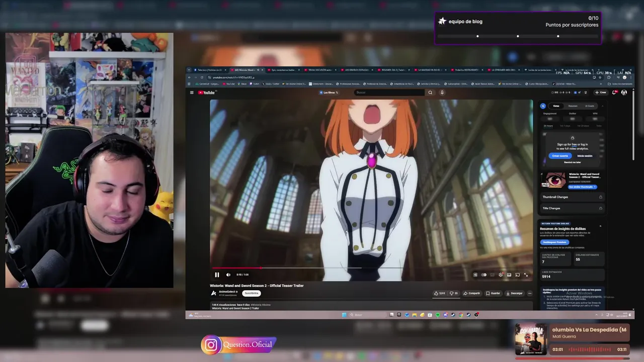Select the AI Coach tab in side panel
644x362 pixels.
pos(589,106)
